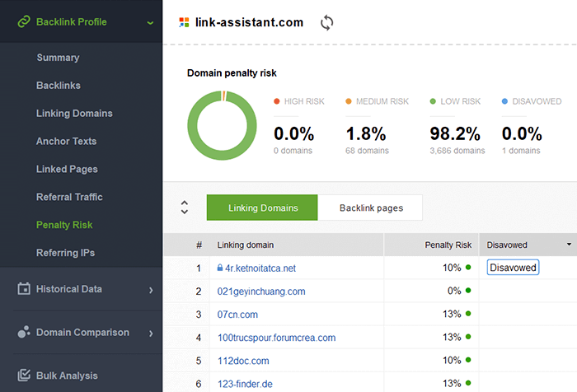Sort by the # column header
Image resolution: width=577 pixels, height=392 pixels.
click(x=199, y=245)
